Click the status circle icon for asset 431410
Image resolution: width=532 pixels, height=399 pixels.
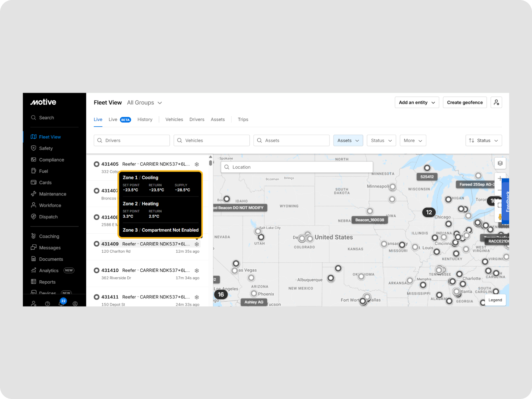(96, 270)
